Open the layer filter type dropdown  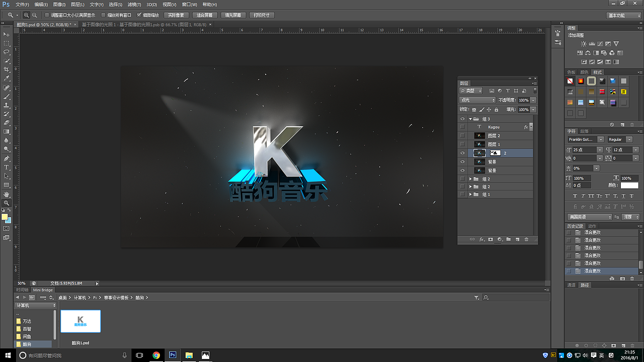(x=471, y=90)
